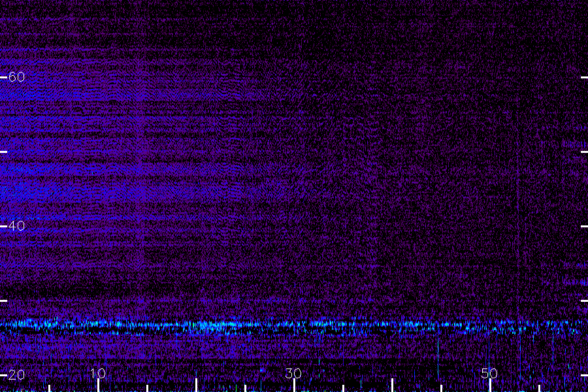Click the 30 label on the horizontal axis

[x=293, y=373]
